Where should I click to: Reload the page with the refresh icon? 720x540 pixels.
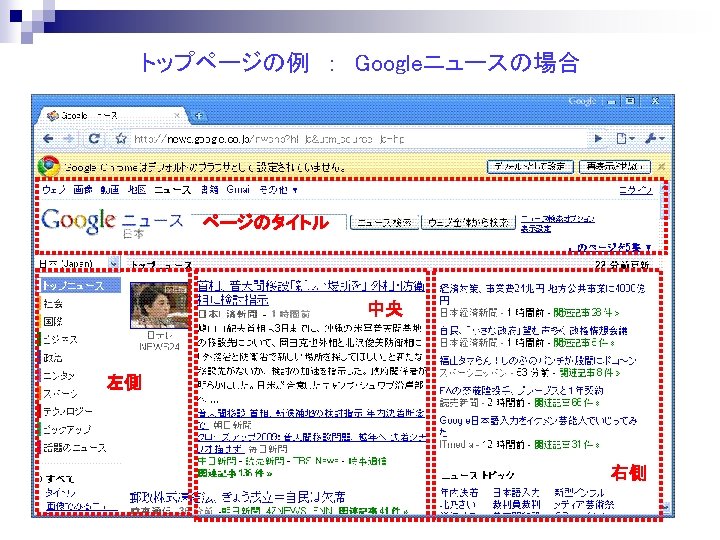click(x=94, y=138)
